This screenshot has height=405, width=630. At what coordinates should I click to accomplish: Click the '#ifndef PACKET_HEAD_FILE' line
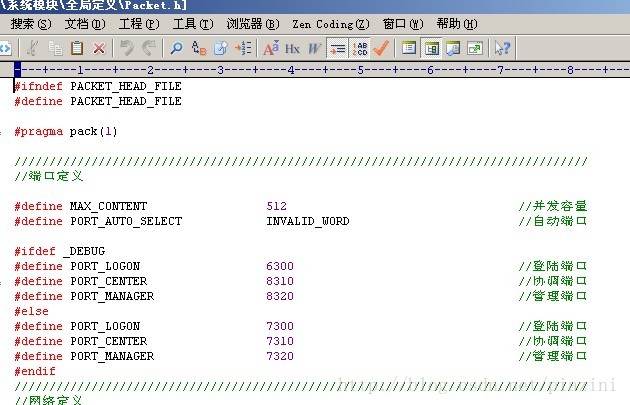[x=98, y=86]
